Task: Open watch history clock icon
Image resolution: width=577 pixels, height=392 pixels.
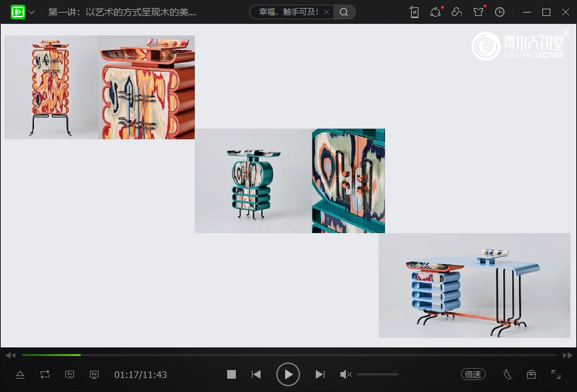Action: (499, 12)
